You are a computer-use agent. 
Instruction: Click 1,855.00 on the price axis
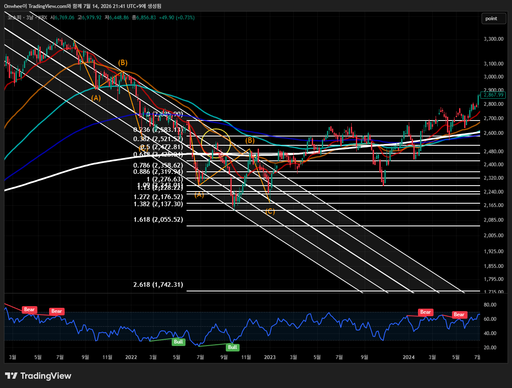494,266
